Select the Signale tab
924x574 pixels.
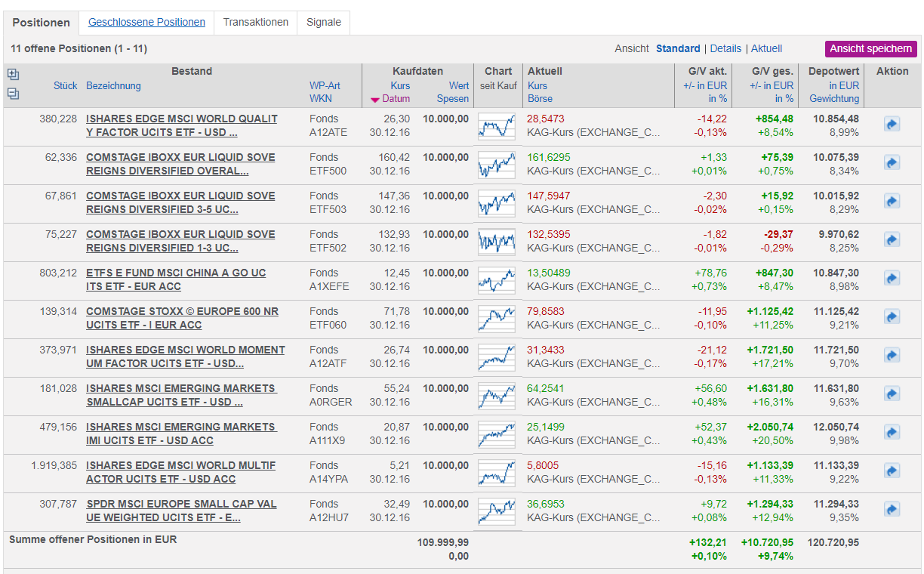(323, 23)
